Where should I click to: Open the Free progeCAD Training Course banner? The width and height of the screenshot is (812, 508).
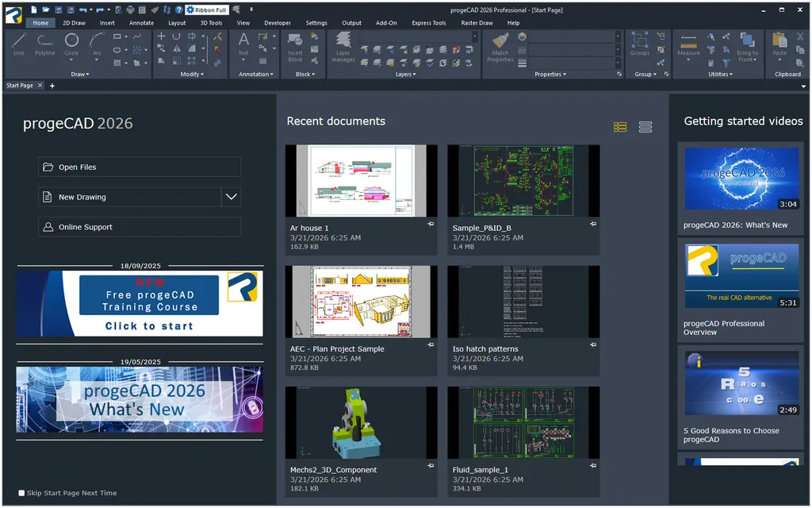click(140, 303)
